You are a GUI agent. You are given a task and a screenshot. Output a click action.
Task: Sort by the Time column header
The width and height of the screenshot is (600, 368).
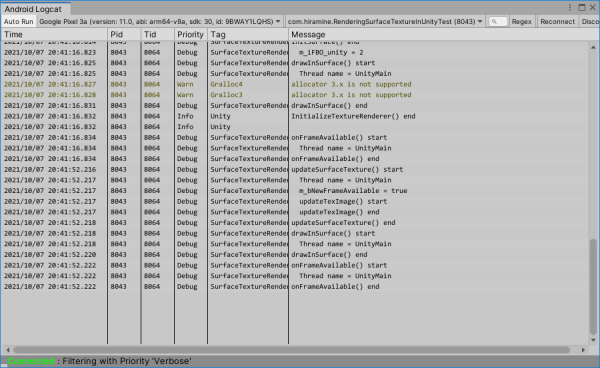coord(54,34)
